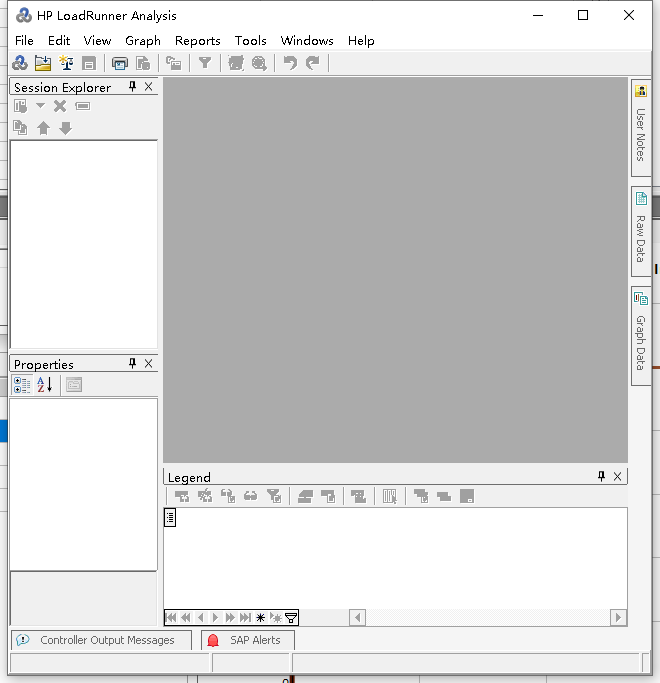660x683 pixels.
Task: Click the Add New Graph toolbar icon
Action: (173, 64)
